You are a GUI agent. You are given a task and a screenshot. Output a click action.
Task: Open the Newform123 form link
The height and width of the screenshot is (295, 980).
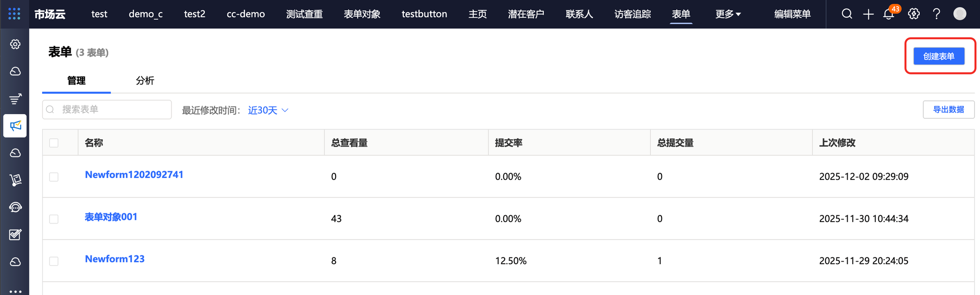point(115,259)
